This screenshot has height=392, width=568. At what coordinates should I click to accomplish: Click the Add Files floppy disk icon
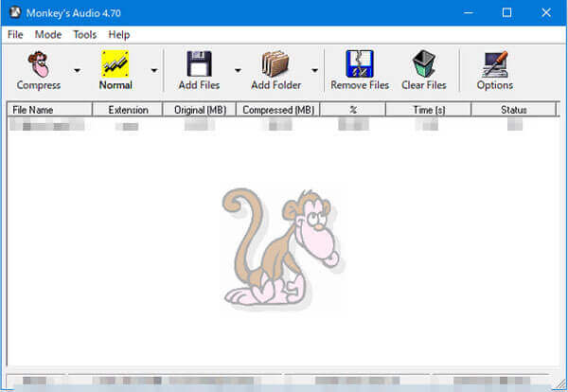(199, 63)
